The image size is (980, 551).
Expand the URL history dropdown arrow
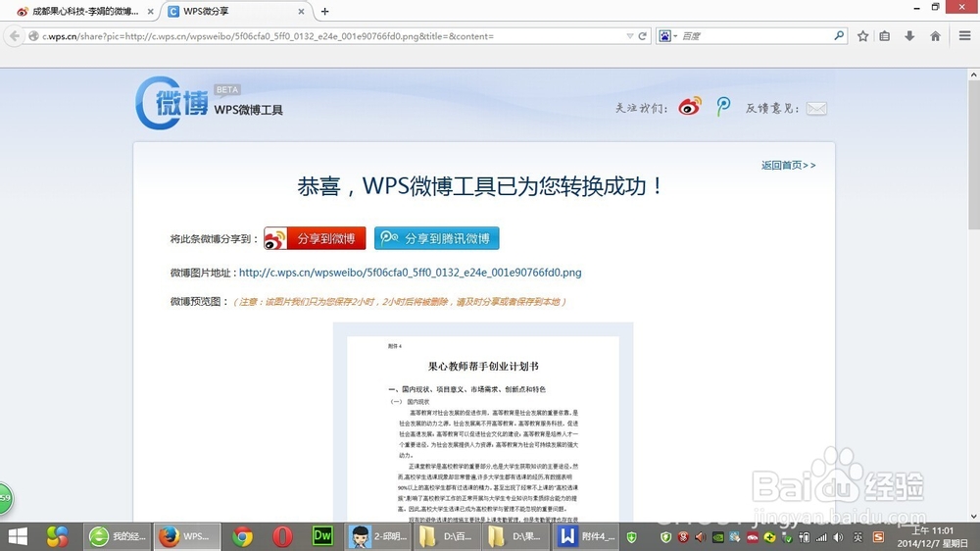[x=630, y=36]
